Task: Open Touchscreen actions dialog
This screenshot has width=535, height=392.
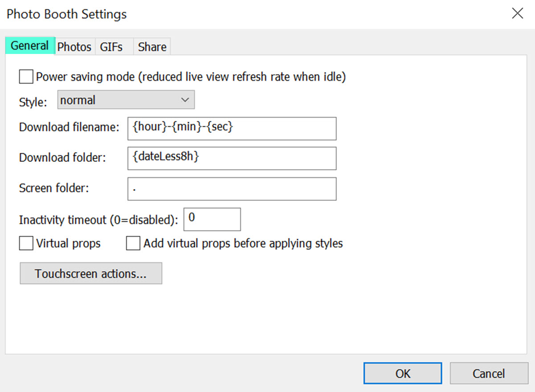Action: (91, 273)
